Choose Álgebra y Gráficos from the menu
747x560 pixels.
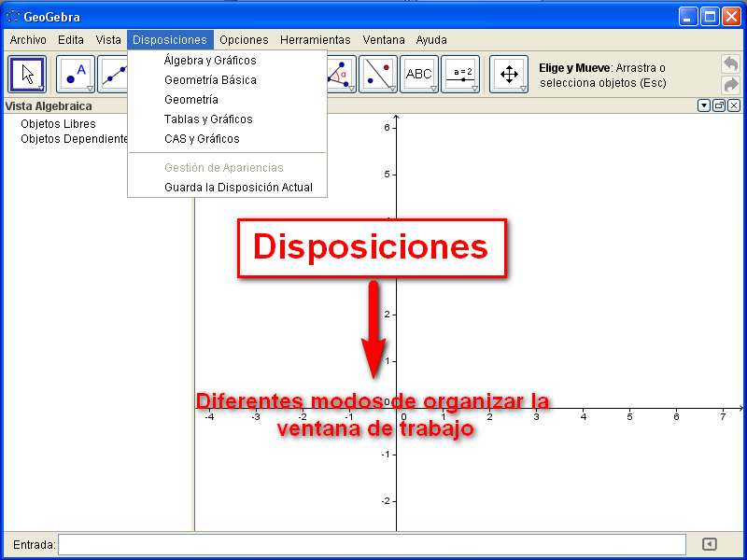pyautogui.click(x=210, y=61)
